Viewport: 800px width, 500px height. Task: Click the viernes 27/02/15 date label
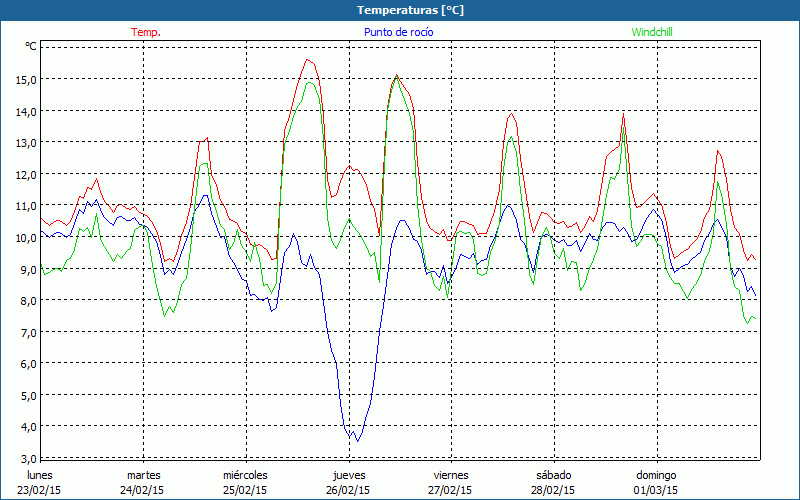click(451, 482)
